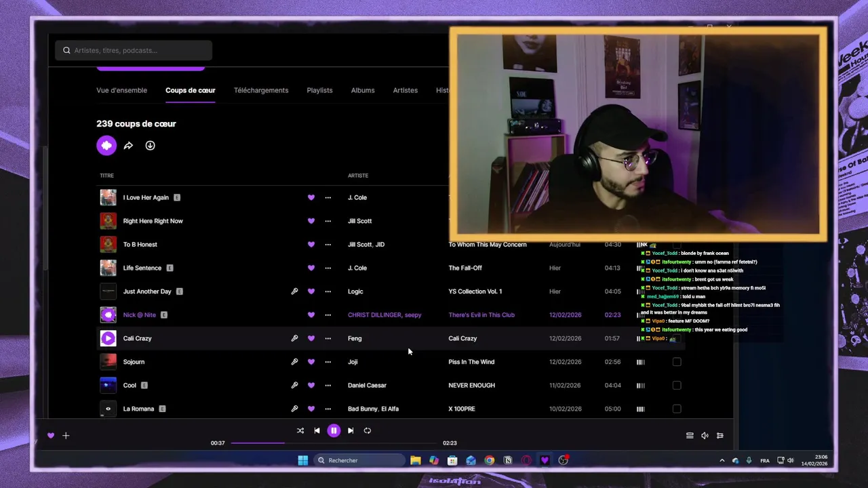Show lyrics for Cool

pos(294,385)
